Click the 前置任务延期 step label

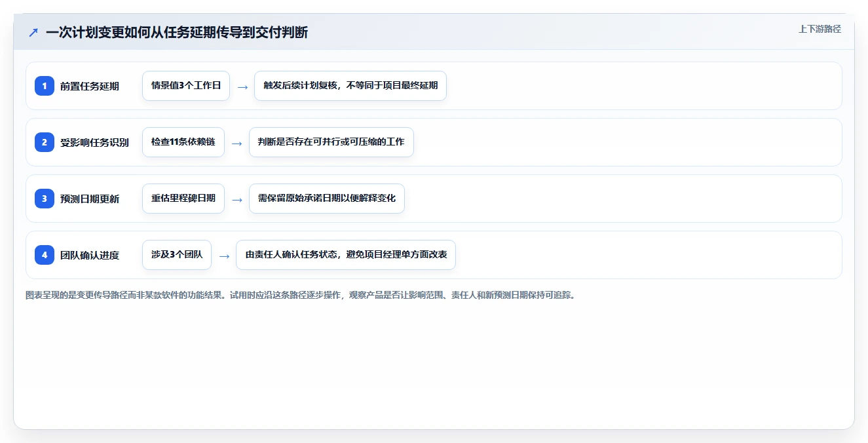click(90, 86)
